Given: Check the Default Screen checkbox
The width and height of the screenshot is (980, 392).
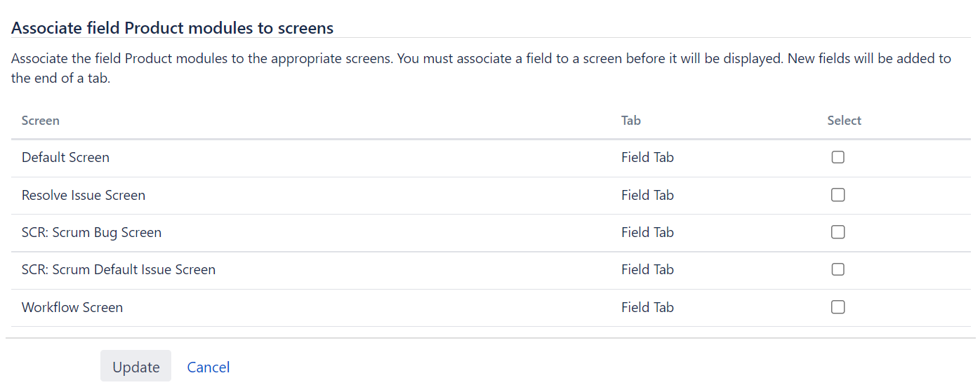Looking at the screenshot, I should click(837, 158).
